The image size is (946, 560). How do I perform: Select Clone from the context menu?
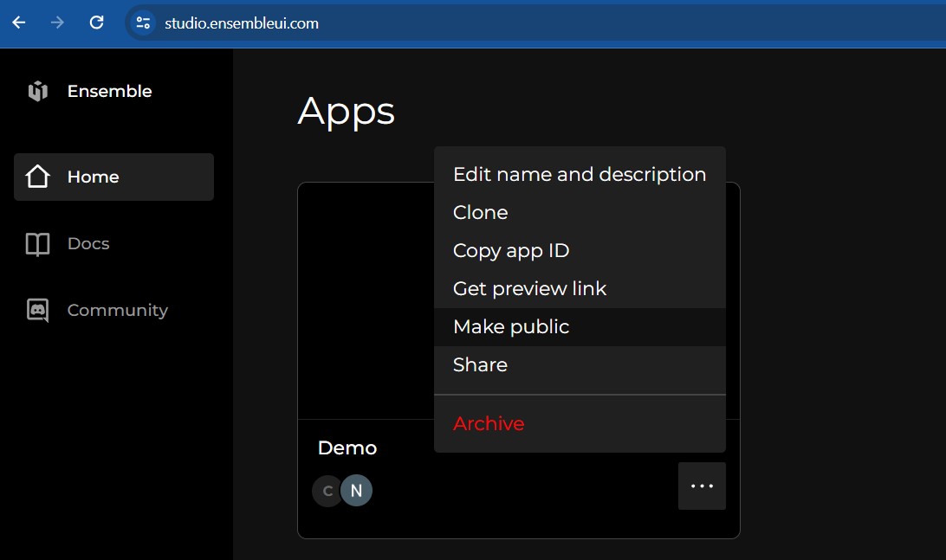[480, 212]
